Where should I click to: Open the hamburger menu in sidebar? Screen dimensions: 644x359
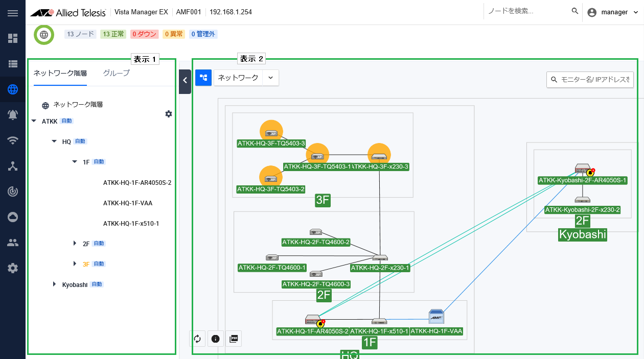13,13
